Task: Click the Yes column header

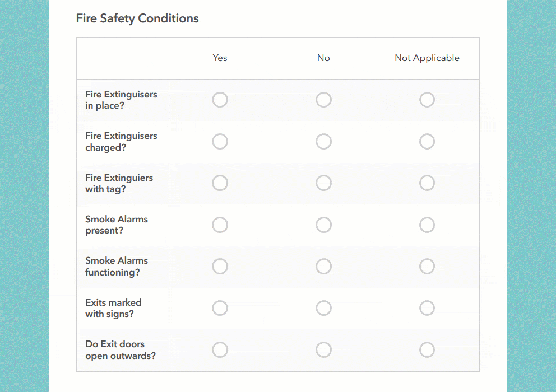Action: [x=220, y=58]
